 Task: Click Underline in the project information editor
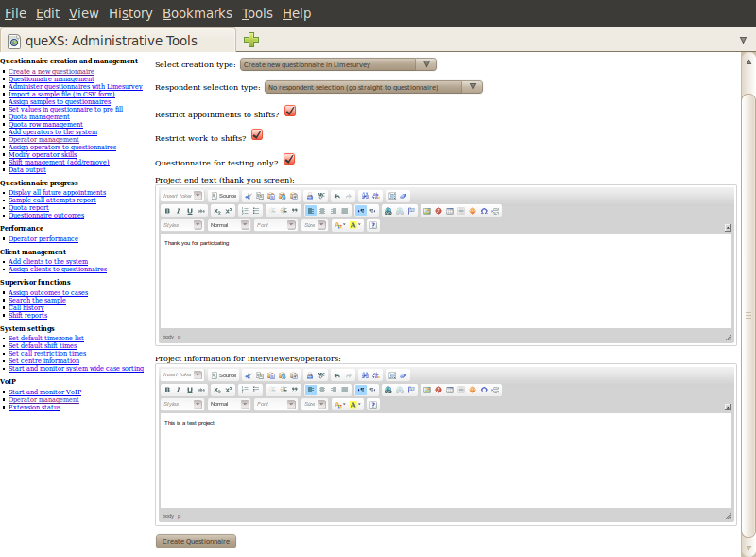[x=189, y=390]
